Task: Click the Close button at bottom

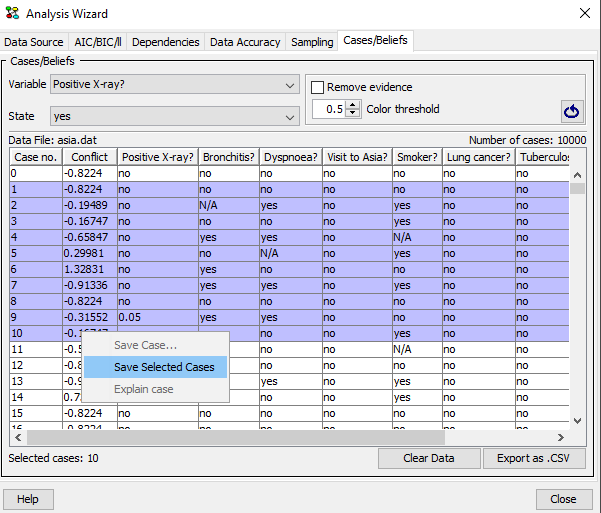Action: pos(563,499)
